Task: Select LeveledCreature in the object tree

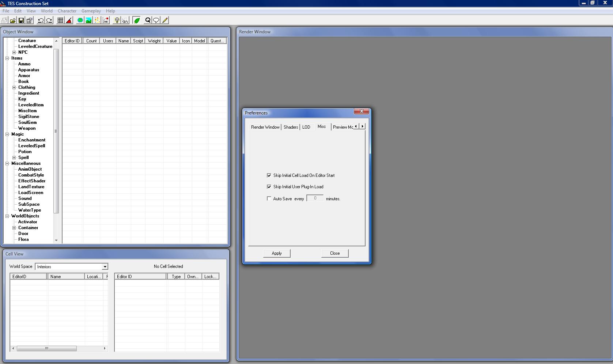Action: point(35,46)
